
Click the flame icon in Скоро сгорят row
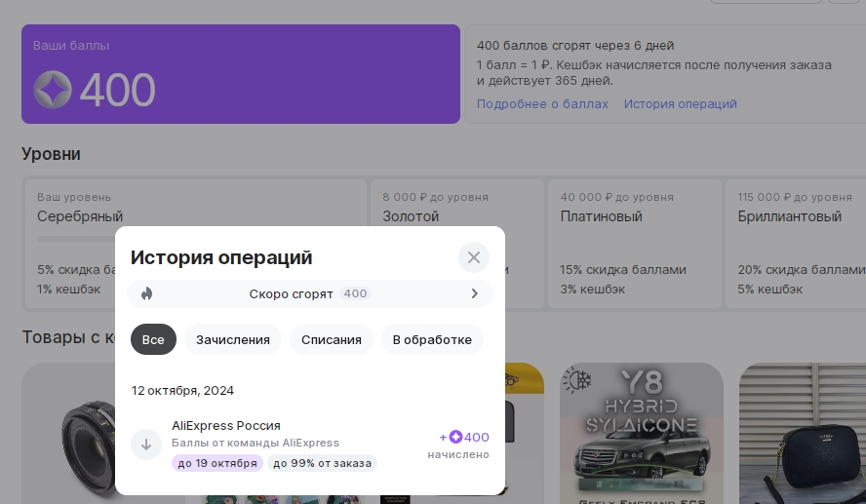click(146, 293)
